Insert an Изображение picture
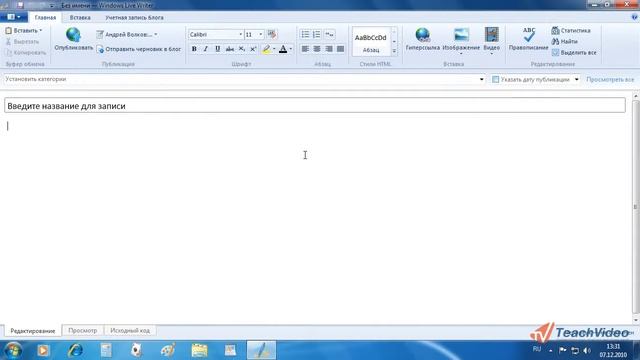Viewport: 640px width, 360px height. pyautogui.click(x=461, y=40)
